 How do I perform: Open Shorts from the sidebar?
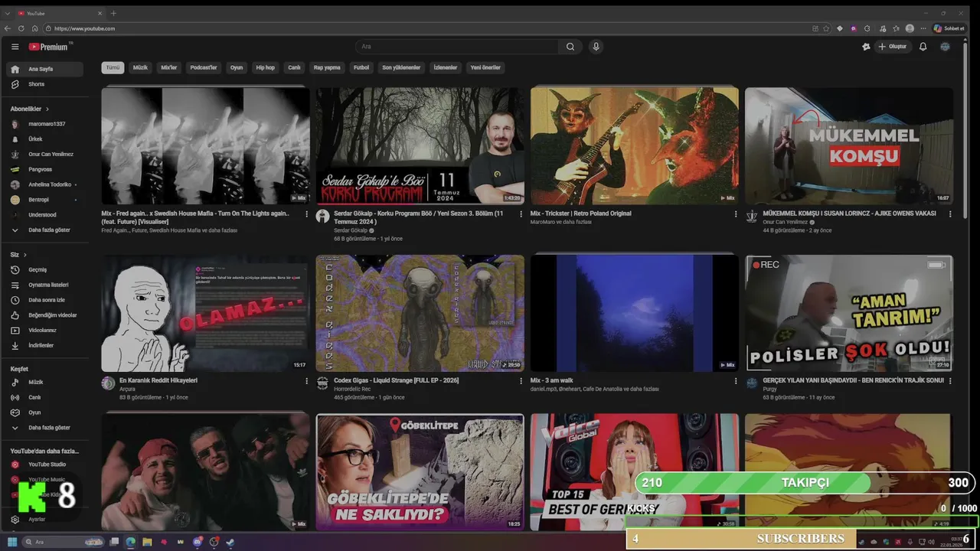(43, 84)
